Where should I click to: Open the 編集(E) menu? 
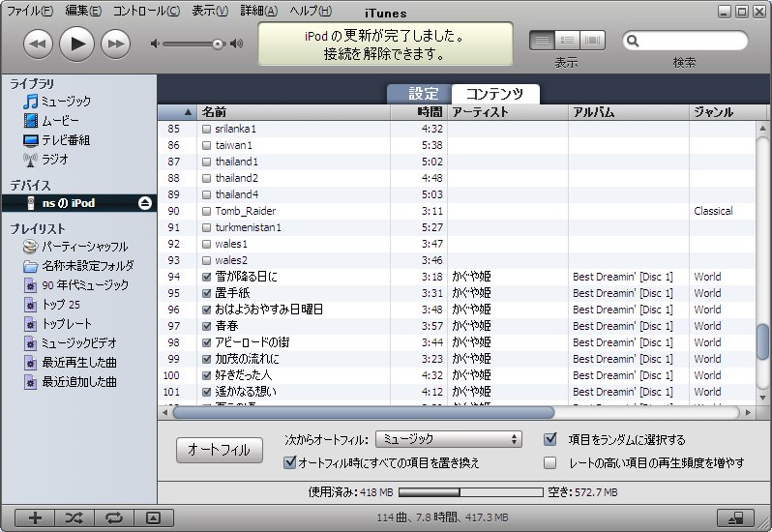(x=83, y=11)
